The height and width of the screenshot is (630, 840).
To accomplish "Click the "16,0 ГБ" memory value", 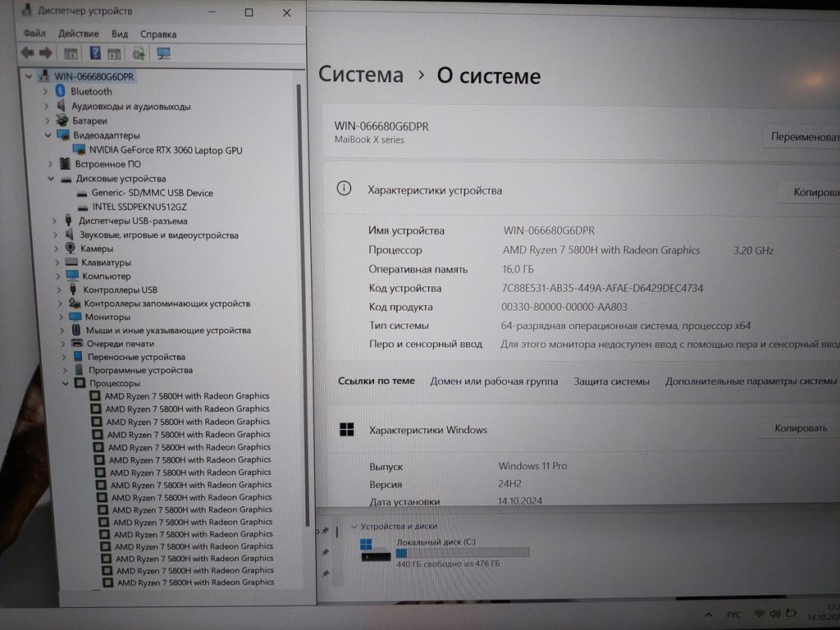I will pos(518,269).
